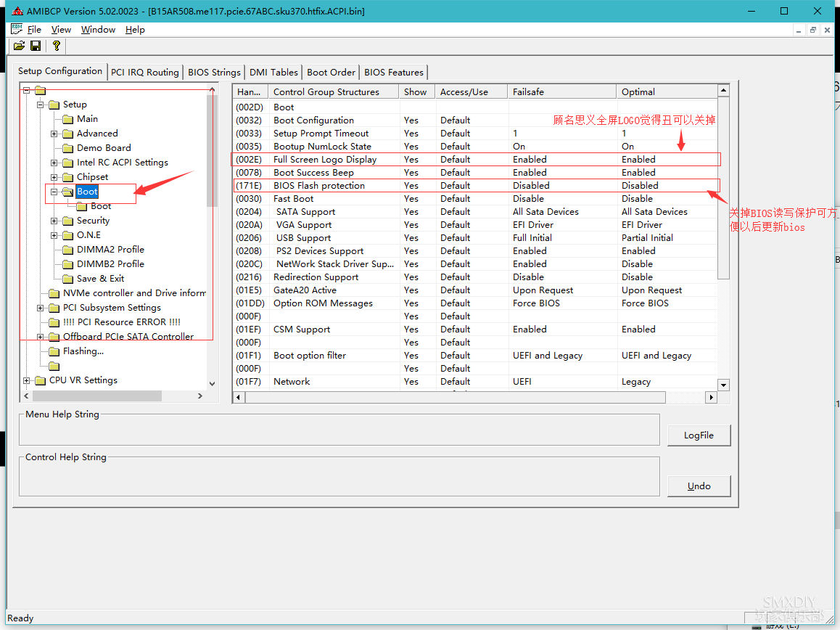Click the Advanced folder icon in tree
Image resolution: width=840 pixels, height=630 pixels.
(68, 134)
